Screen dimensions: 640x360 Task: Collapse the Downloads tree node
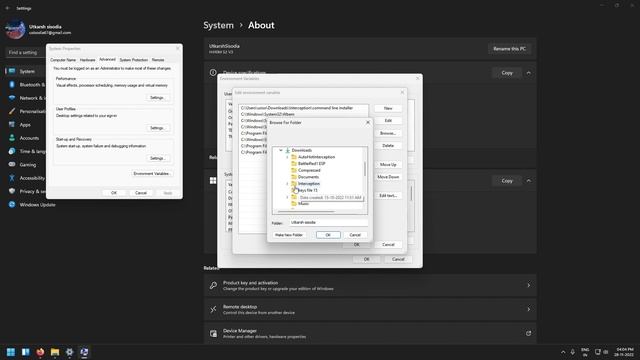[x=281, y=150]
